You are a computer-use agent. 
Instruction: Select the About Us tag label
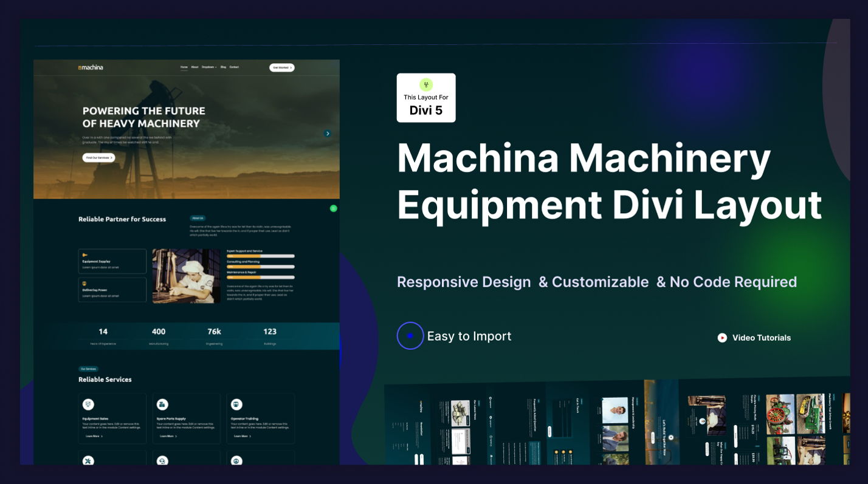198,218
